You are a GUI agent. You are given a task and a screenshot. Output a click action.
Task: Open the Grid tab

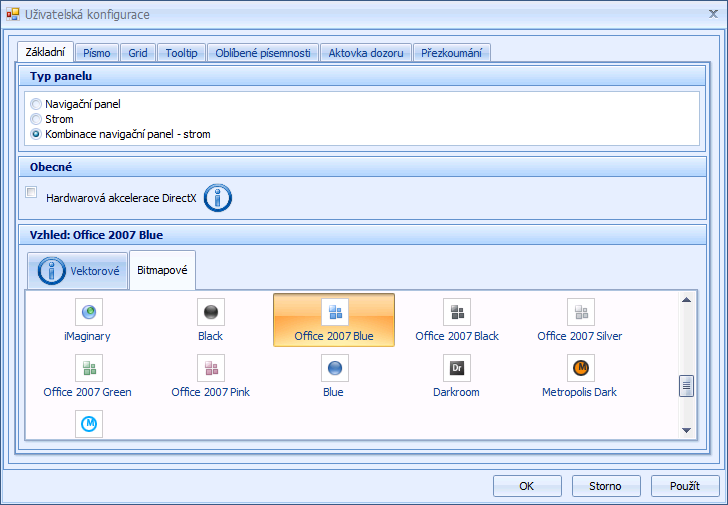click(x=138, y=53)
